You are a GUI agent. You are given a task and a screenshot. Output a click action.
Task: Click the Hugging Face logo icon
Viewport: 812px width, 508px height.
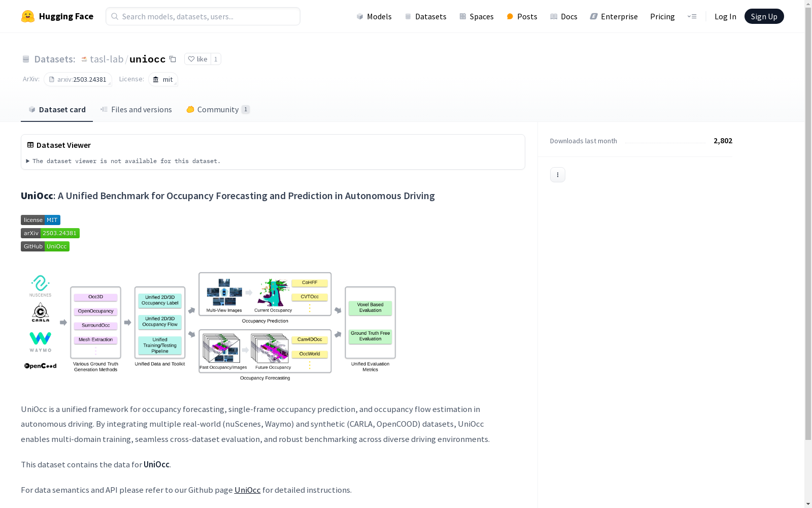pyautogui.click(x=28, y=16)
